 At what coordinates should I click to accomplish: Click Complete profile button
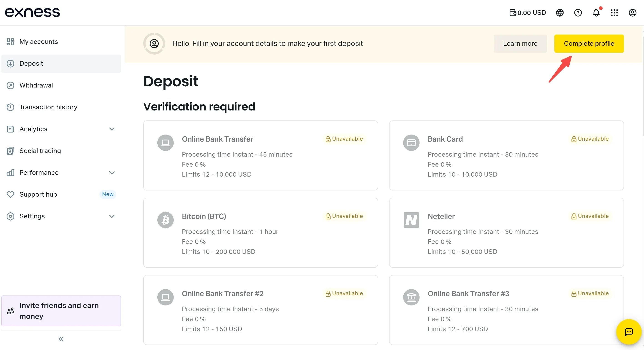589,43
